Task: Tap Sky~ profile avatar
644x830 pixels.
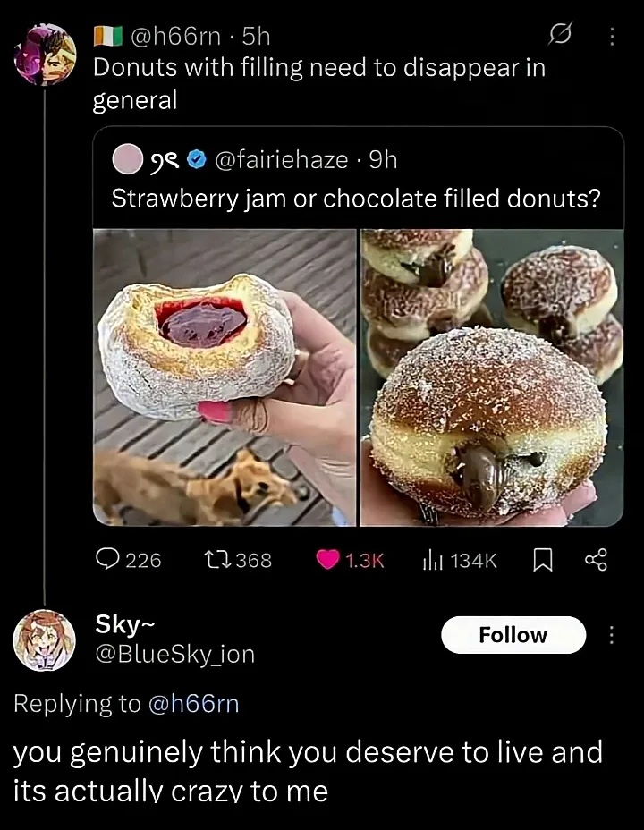Action: click(x=44, y=640)
